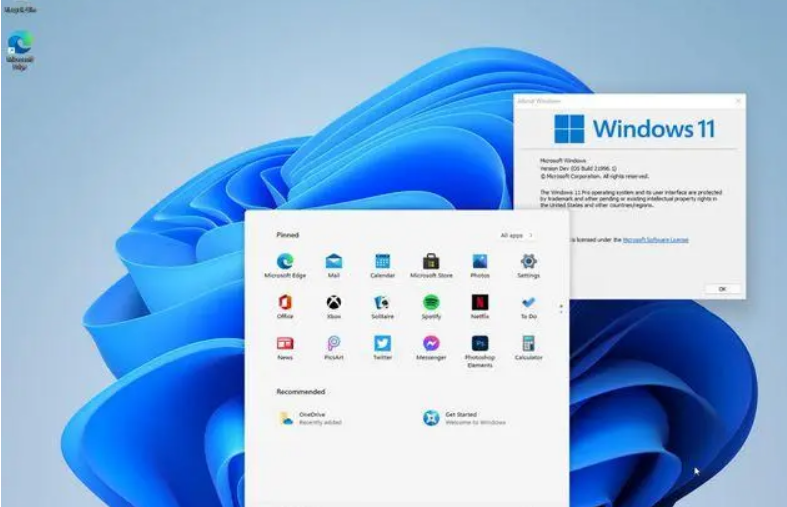
Task: Expand the All apps list
Action: click(x=516, y=235)
